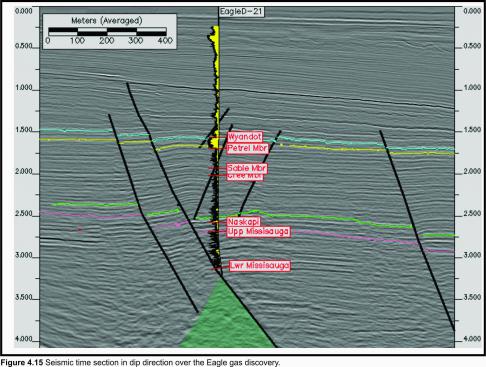Screen dimensions: 486x367
Task: Click the 200 value on the scale bar
Action: point(107,41)
